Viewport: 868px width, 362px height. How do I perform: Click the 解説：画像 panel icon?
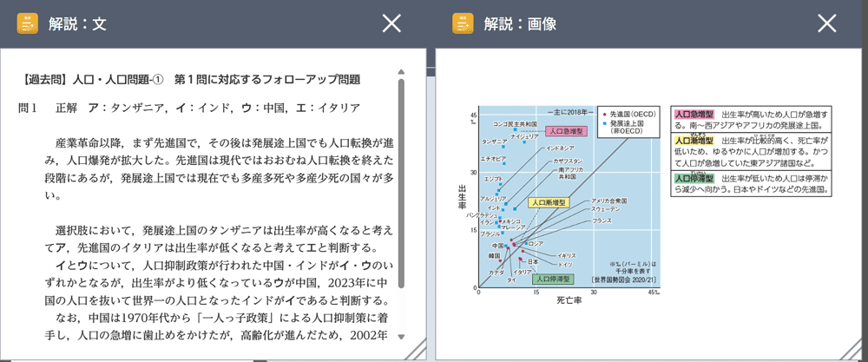click(463, 23)
